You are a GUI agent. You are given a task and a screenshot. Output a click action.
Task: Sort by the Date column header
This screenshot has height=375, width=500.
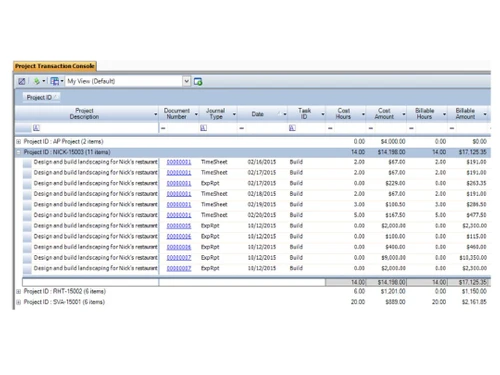coord(257,114)
